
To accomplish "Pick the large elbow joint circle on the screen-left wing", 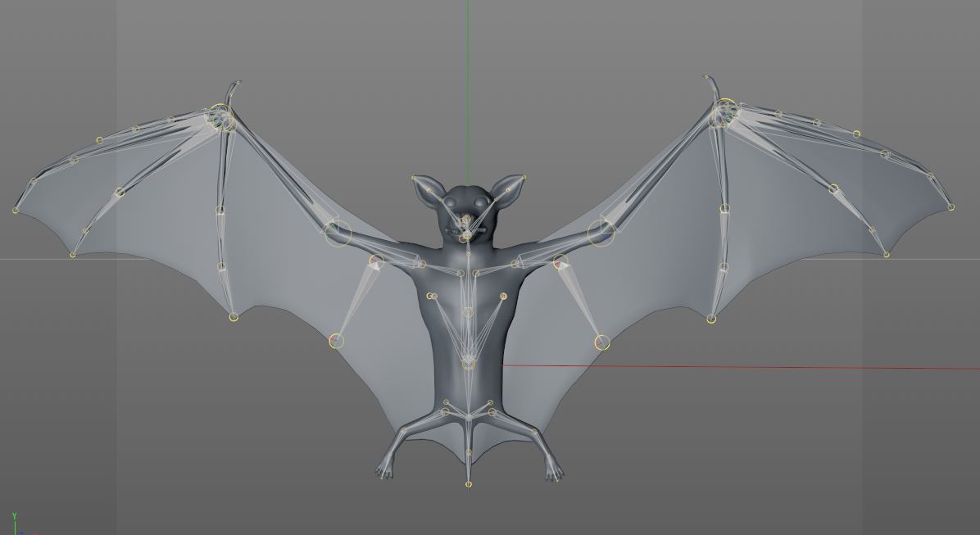I will (338, 233).
